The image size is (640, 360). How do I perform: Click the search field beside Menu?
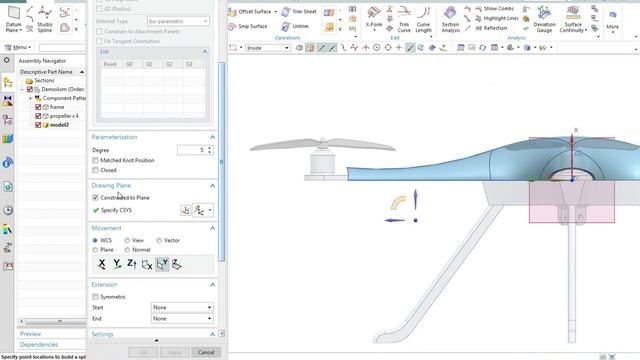[62, 48]
